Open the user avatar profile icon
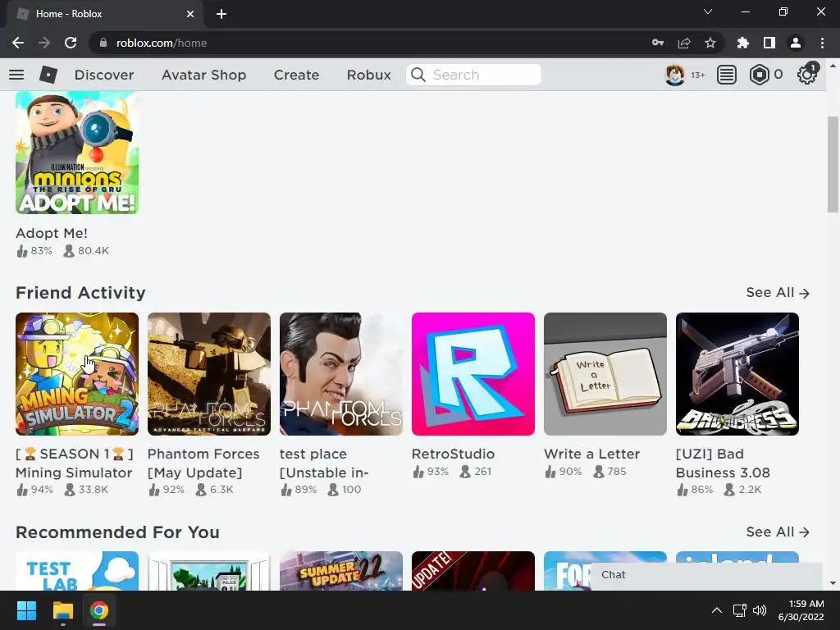 tap(674, 75)
